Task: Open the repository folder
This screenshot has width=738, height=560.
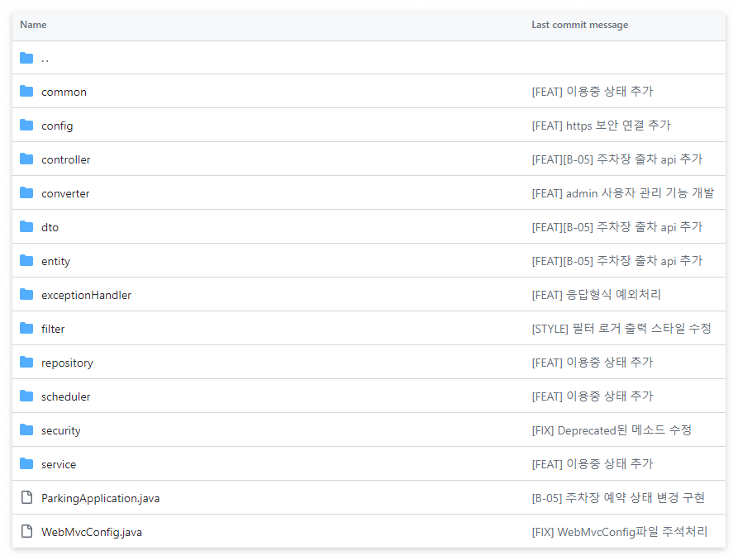Action: click(67, 363)
